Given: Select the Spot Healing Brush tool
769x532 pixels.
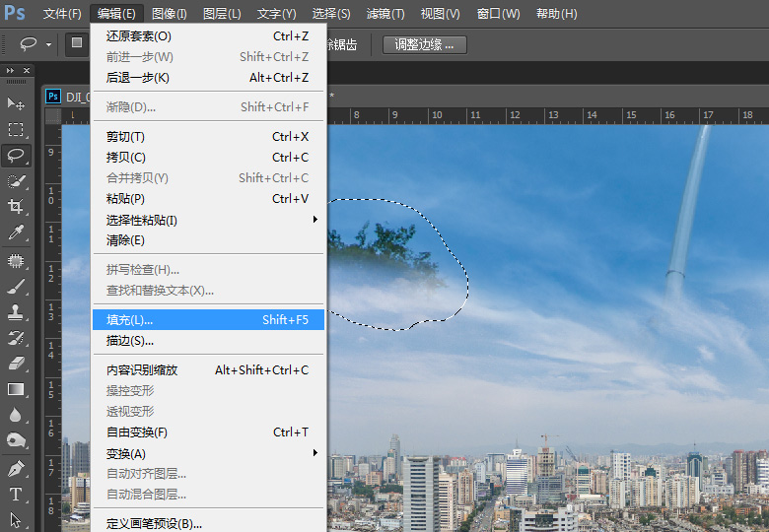Looking at the screenshot, I should pos(16,260).
